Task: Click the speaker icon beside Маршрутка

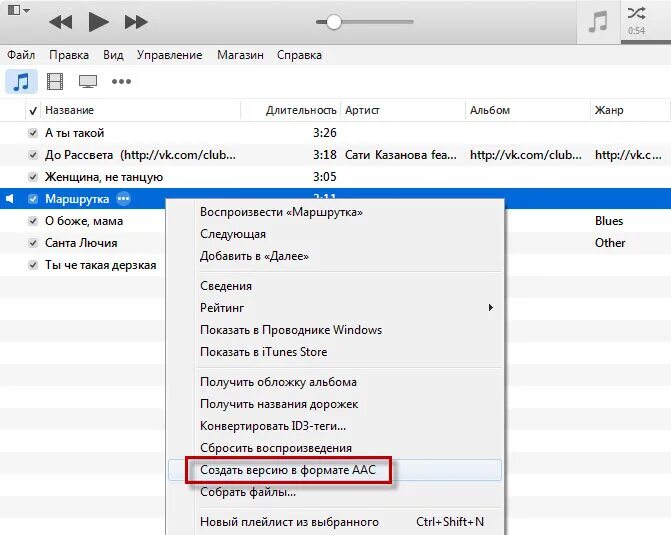Action: (10, 199)
